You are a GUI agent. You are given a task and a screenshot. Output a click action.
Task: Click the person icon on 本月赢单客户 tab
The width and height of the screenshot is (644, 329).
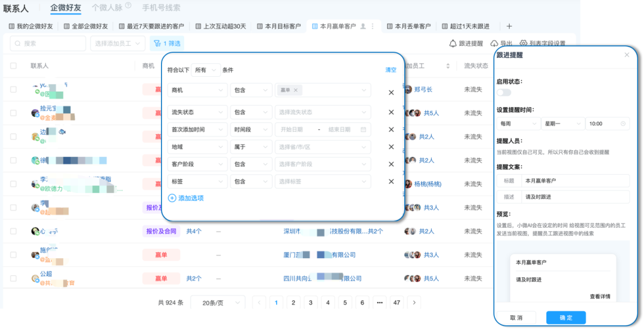[363, 26]
